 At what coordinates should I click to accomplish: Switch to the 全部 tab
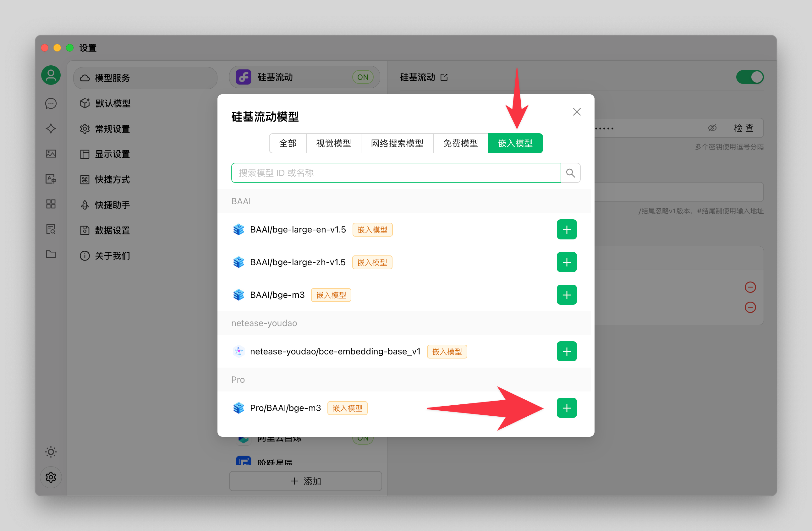pos(288,143)
